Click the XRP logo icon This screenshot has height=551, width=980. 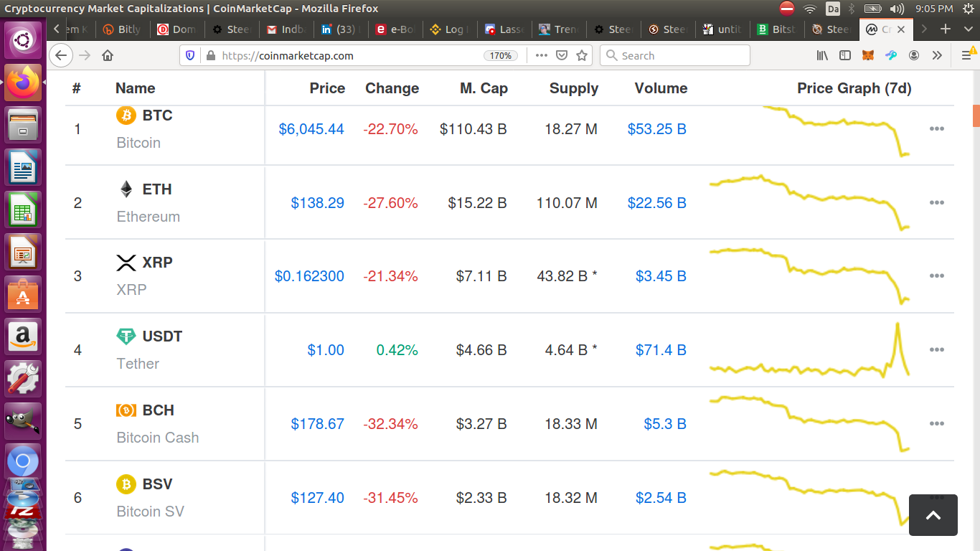126,263
